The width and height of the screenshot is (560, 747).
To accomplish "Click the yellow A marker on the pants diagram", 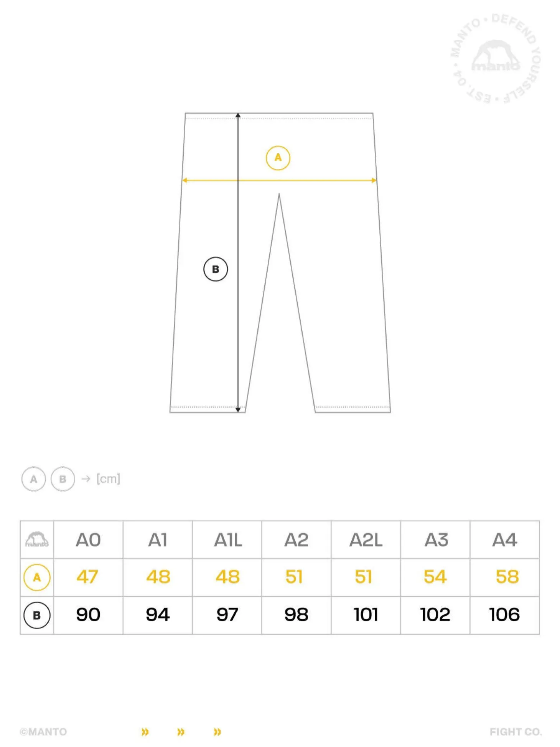I will point(278,158).
